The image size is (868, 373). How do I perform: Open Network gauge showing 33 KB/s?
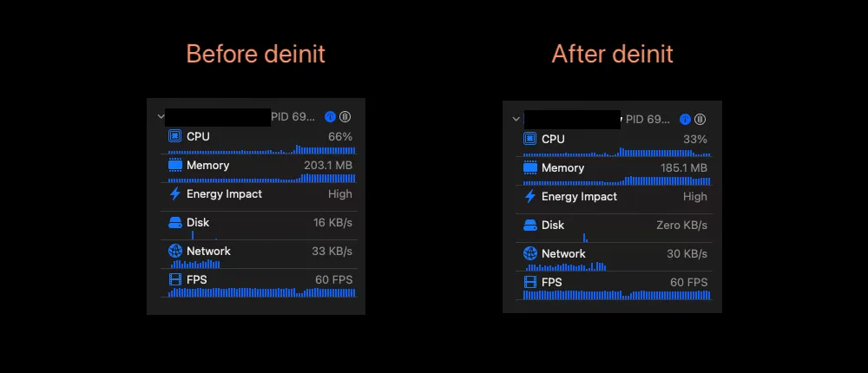[x=260, y=251]
